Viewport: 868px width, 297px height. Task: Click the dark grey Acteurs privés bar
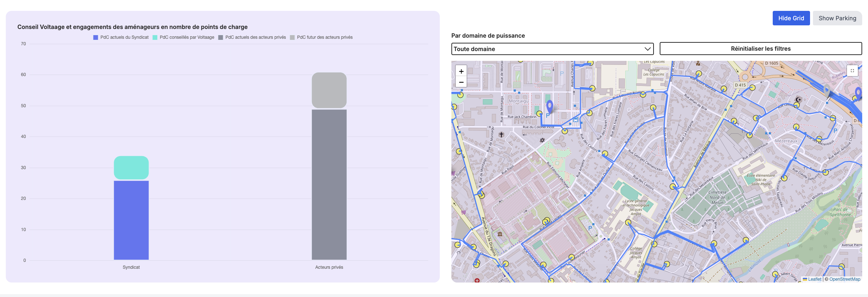(x=329, y=185)
